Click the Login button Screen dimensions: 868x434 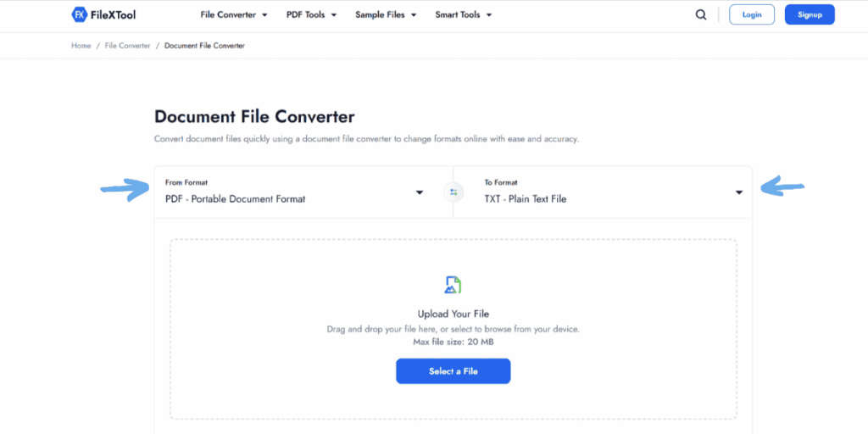point(752,15)
